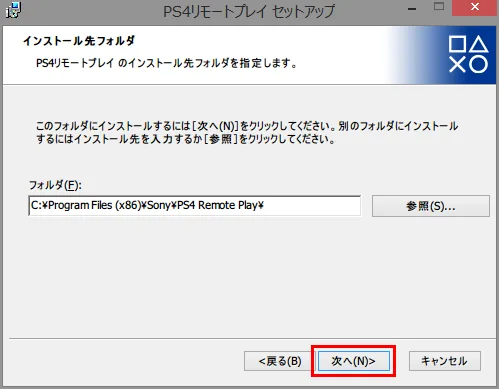Click the subtitle about specifying install folder
This screenshot has width=499, height=389.
click(166, 63)
